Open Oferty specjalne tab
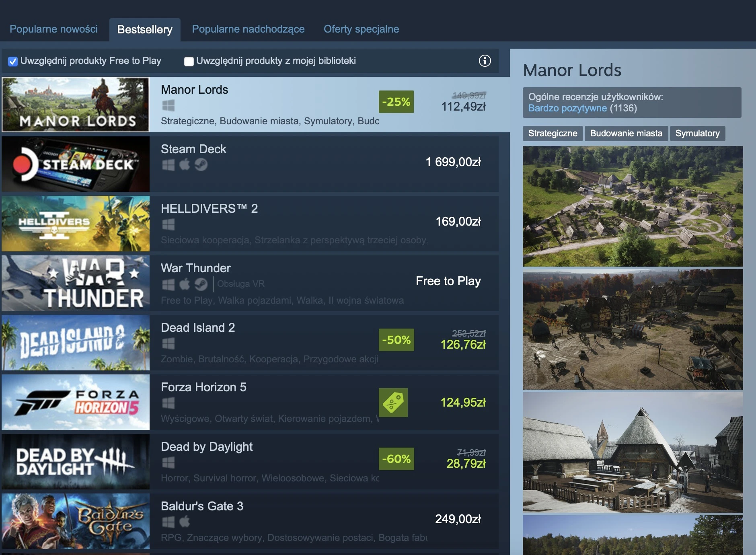Screen dimensions: 756x555 click(x=361, y=29)
